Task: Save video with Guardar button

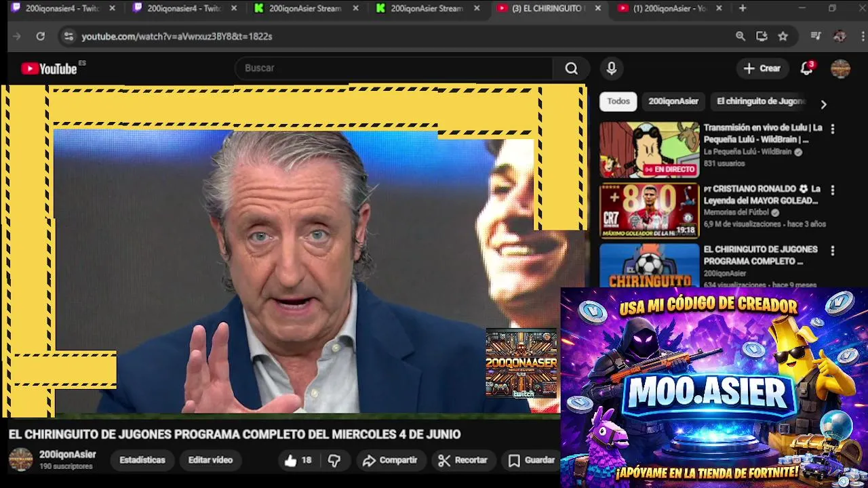Action: 532,460
